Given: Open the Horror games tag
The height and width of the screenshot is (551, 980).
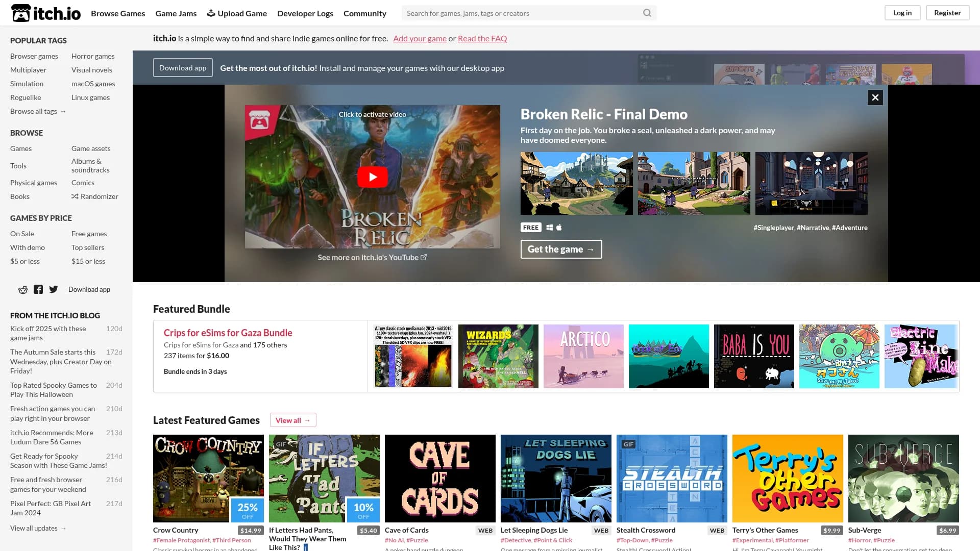Looking at the screenshot, I should click(93, 56).
